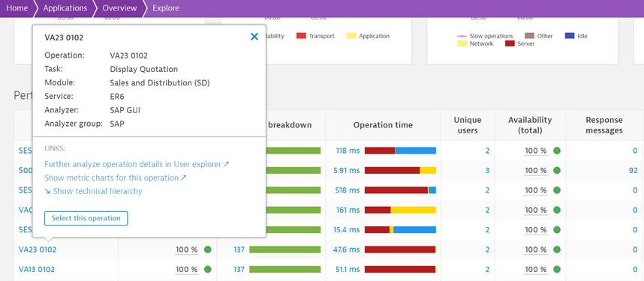The height and width of the screenshot is (281, 644).
Task: Click Other legend swatch
Action: (x=529, y=36)
